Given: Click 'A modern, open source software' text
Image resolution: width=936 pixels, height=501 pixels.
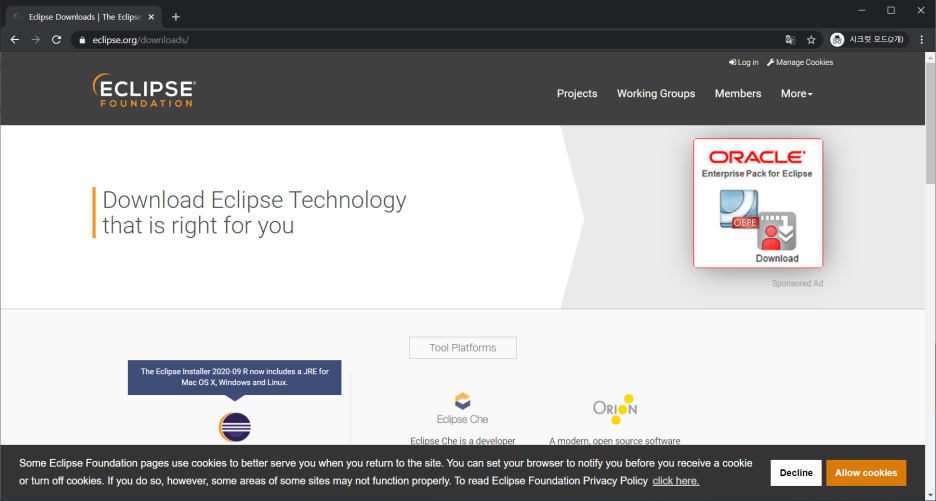Looking at the screenshot, I should pyautogui.click(x=615, y=441).
